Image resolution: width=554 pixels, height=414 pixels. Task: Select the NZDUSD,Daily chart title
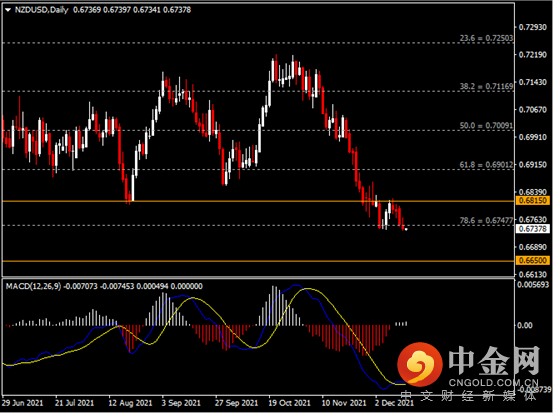(x=42, y=10)
